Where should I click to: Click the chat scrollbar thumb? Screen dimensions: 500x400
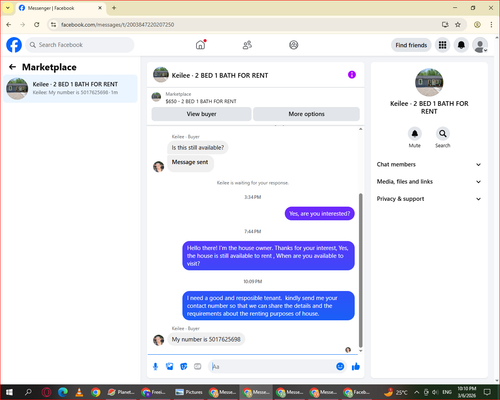tap(360, 270)
